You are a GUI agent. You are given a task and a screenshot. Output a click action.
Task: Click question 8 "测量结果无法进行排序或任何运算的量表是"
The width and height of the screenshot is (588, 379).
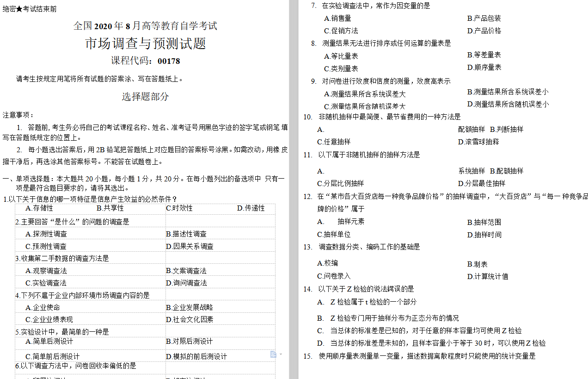(x=381, y=43)
